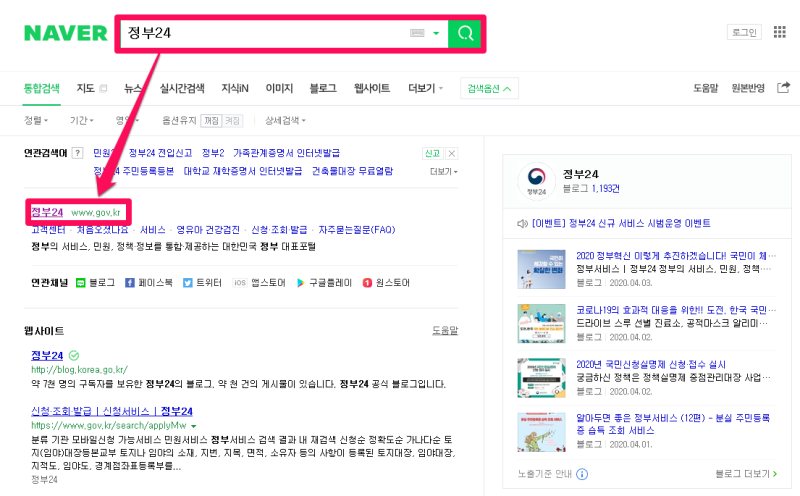Click the green search magnifier button

coord(465,33)
